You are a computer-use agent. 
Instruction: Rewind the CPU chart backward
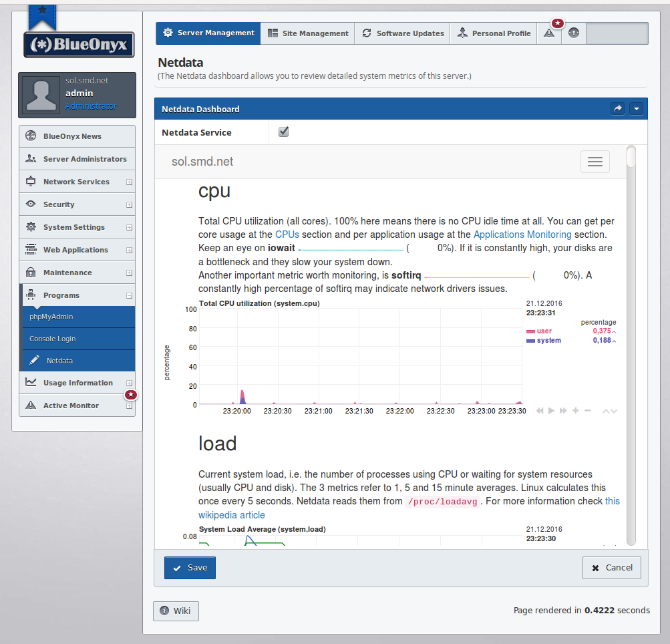(540, 411)
